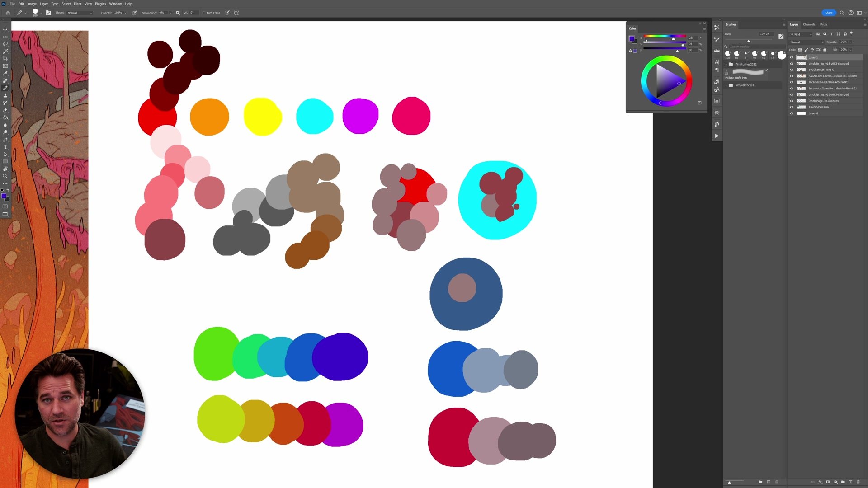Select the Zoom tool
The image size is (868, 488).
pyautogui.click(x=5, y=176)
